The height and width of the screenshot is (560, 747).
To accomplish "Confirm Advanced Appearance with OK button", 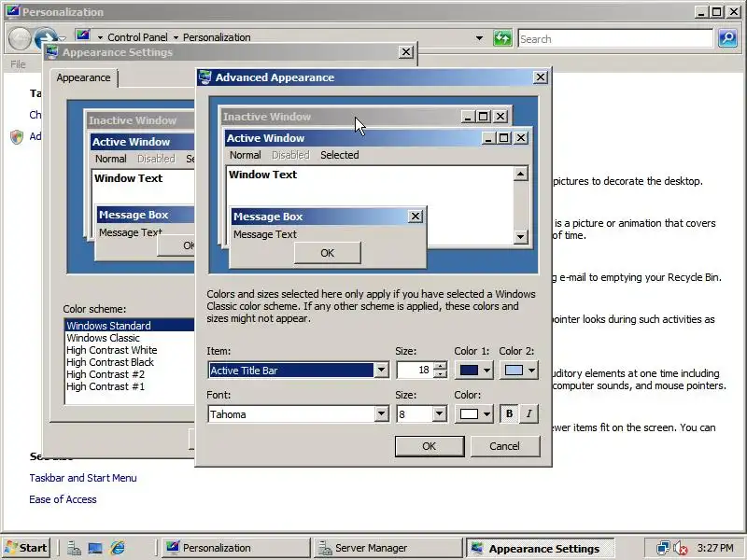I will (x=430, y=446).
